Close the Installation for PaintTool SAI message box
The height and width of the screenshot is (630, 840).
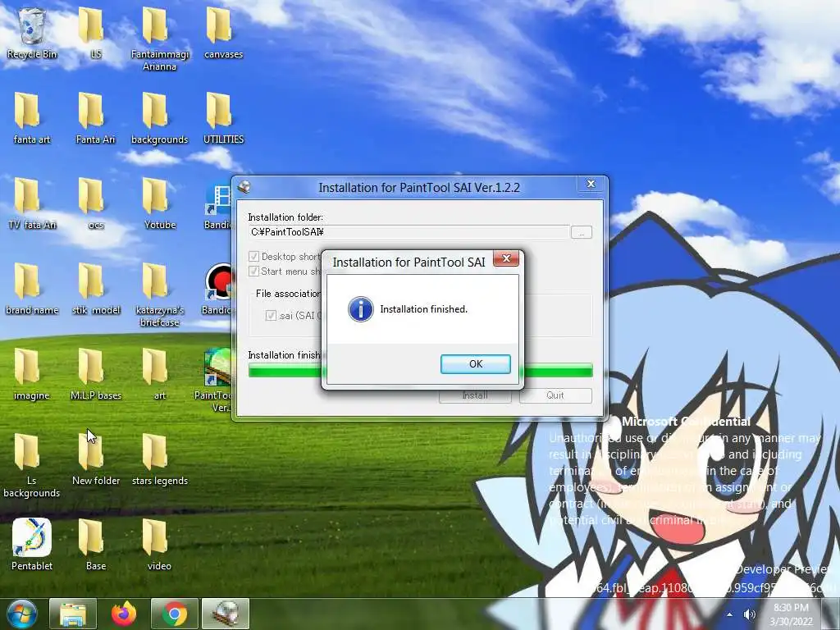[505, 258]
